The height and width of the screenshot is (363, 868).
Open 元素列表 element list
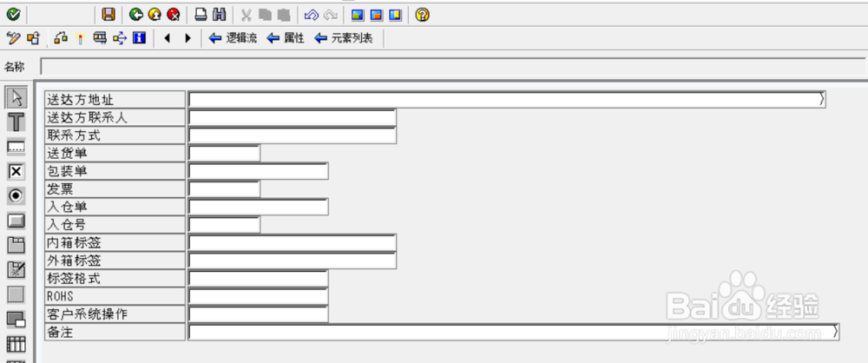point(343,38)
